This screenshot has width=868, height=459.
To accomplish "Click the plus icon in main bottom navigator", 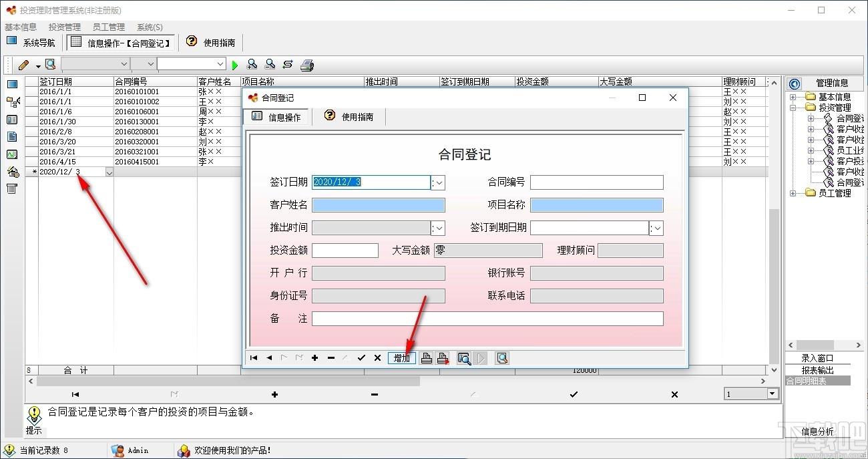I will click(x=274, y=394).
